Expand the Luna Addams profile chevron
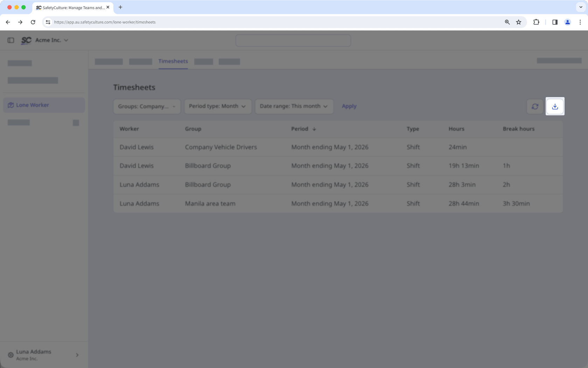The width and height of the screenshot is (588, 368). (77, 355)
